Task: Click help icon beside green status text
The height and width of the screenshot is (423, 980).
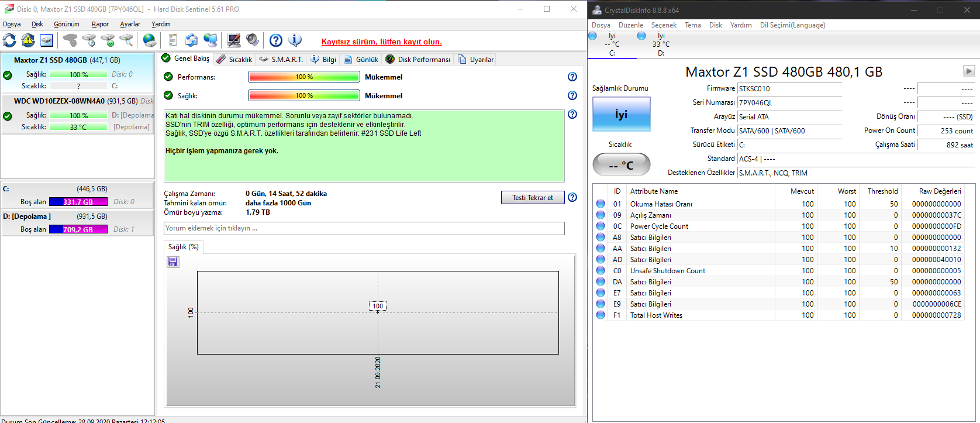Action: tap(572, 114)
